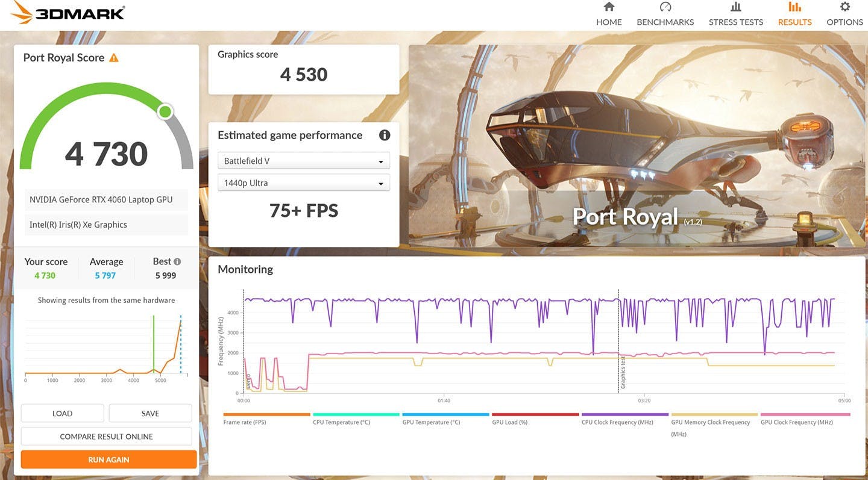Click the info icon beside Best score

point(177,261)
